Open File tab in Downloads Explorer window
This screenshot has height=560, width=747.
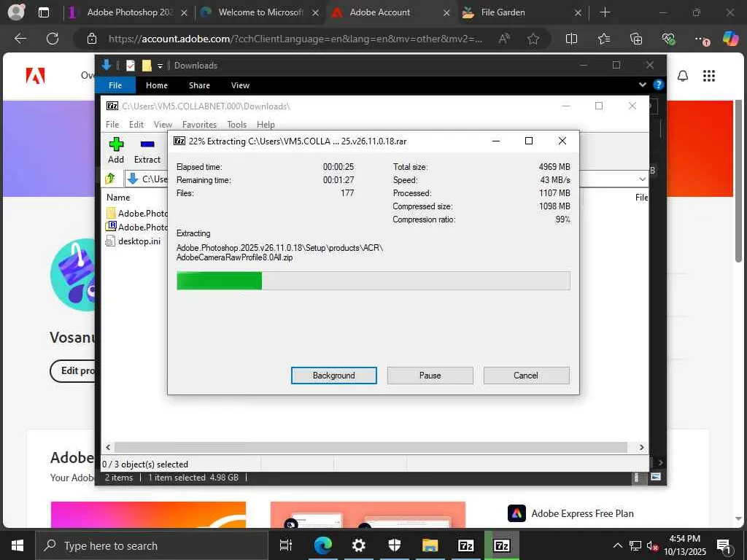click(x=115, y=85)
